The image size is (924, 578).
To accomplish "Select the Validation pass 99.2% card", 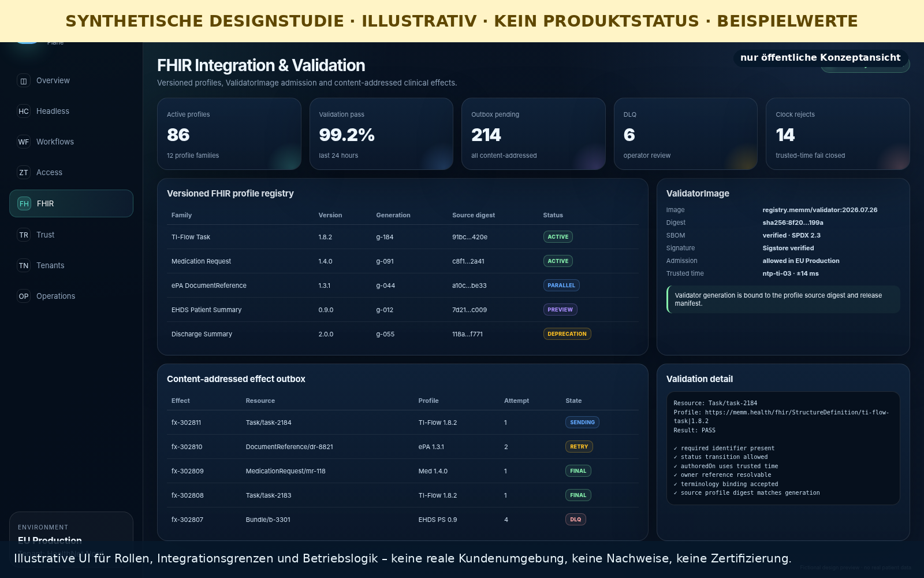I will point(381,134).
